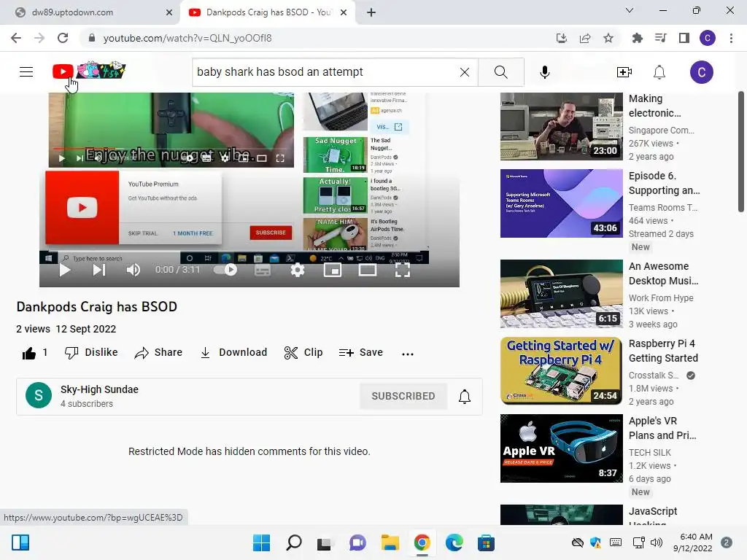The image size is (747, 560).
Task: Go back to previous page
Action: (16, 38)
